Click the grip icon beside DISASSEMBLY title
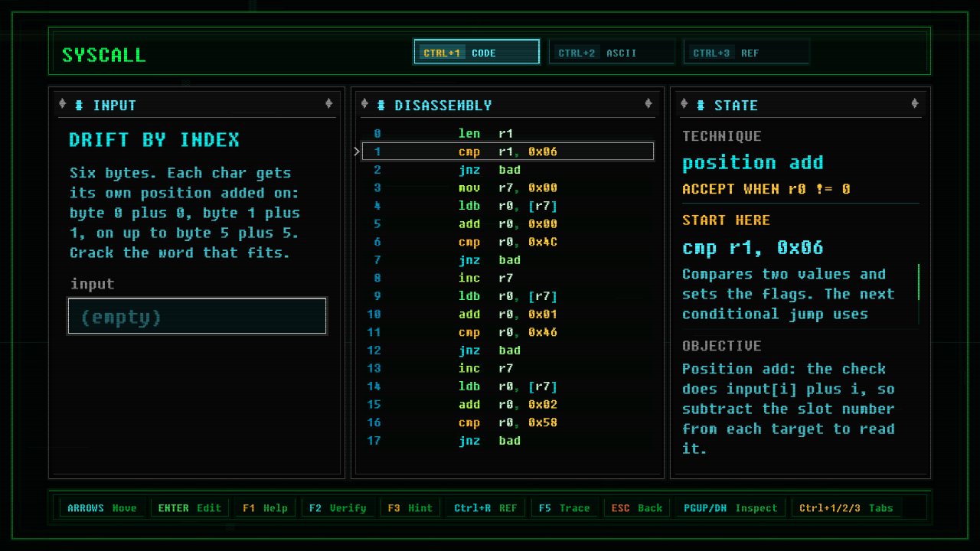The width and height of the screenshot is (980, 551). pos(381,105)
